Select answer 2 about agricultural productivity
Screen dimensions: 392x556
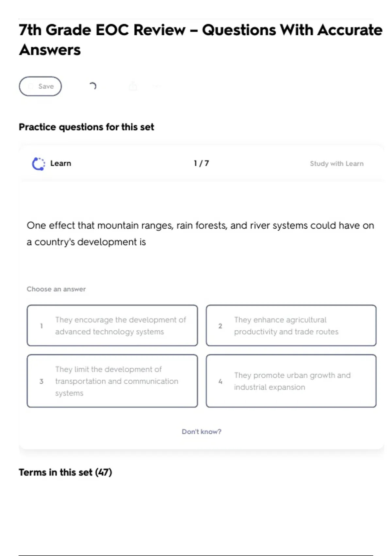(x=291, y=325)
